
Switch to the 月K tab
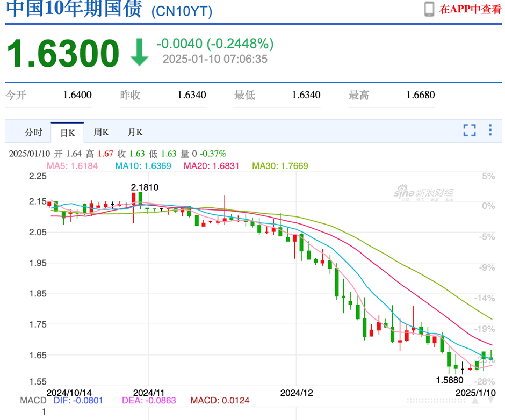coord(135,132)
